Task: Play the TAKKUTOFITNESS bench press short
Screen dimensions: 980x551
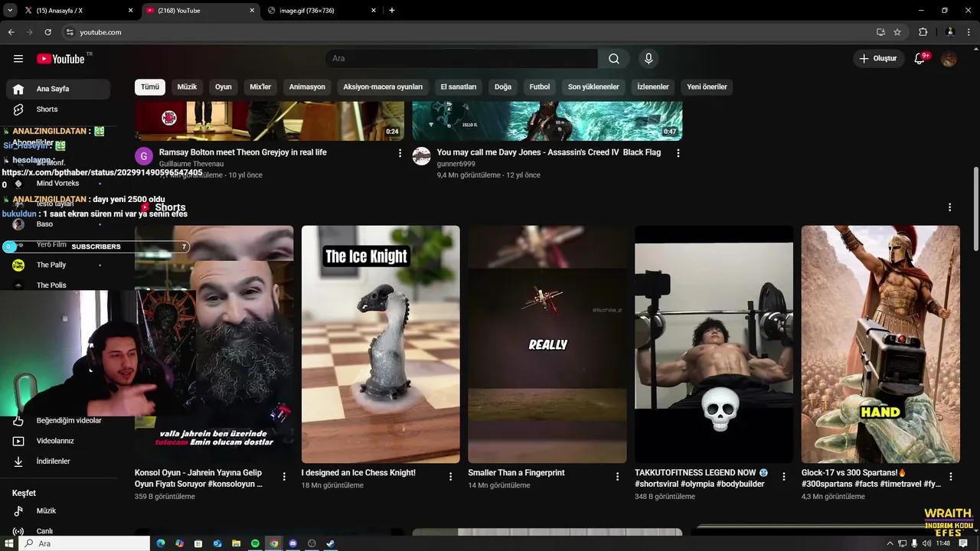Action: point(714,344)
